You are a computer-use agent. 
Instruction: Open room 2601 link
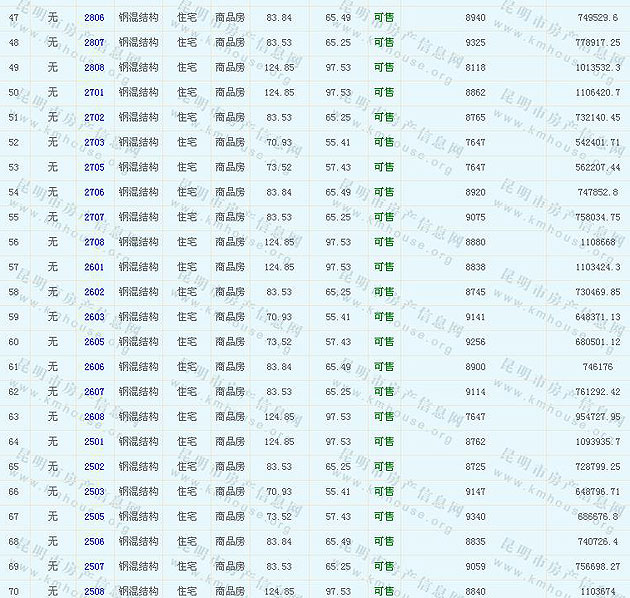94,267
